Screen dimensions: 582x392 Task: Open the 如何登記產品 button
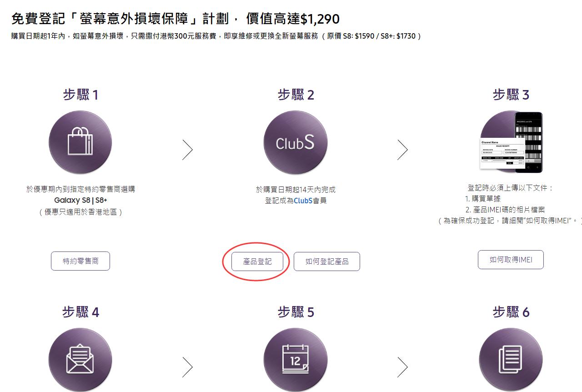pyautogui.click(x=326, y=261)
